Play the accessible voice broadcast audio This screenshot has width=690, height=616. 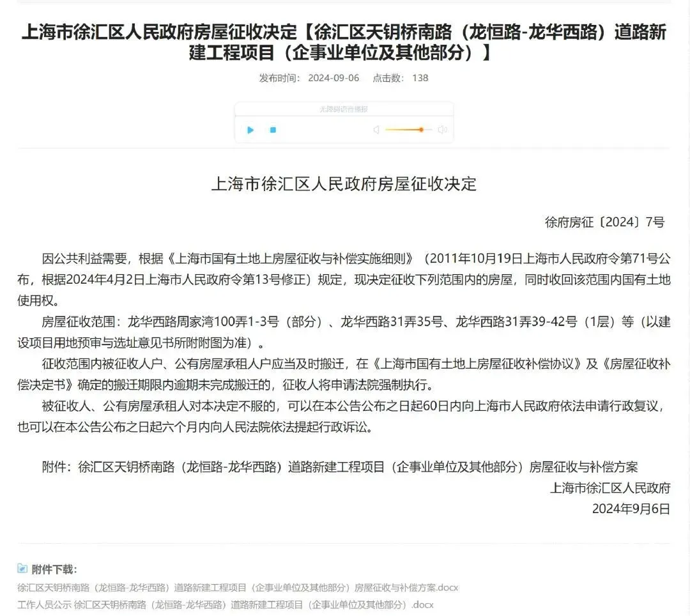tap(250, 130)
